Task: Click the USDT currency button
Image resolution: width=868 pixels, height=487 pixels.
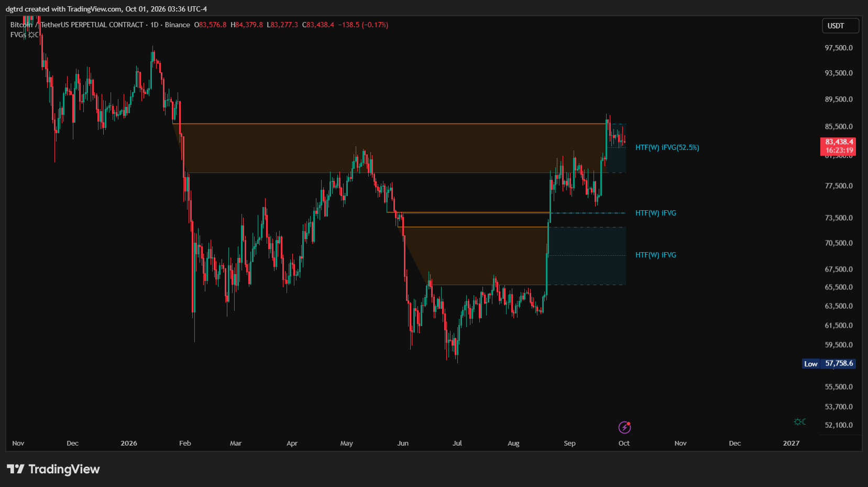Action: (x=840, y=26)
